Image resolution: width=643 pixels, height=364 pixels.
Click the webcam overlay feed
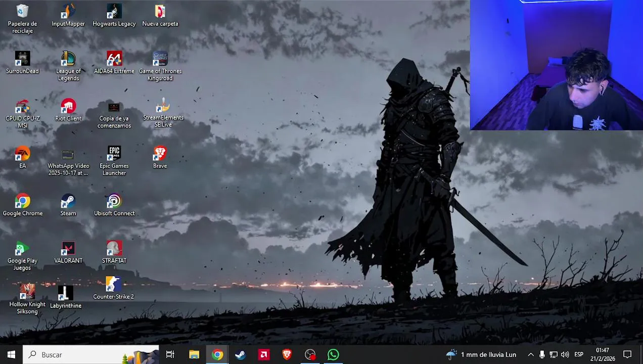(556, 65)
